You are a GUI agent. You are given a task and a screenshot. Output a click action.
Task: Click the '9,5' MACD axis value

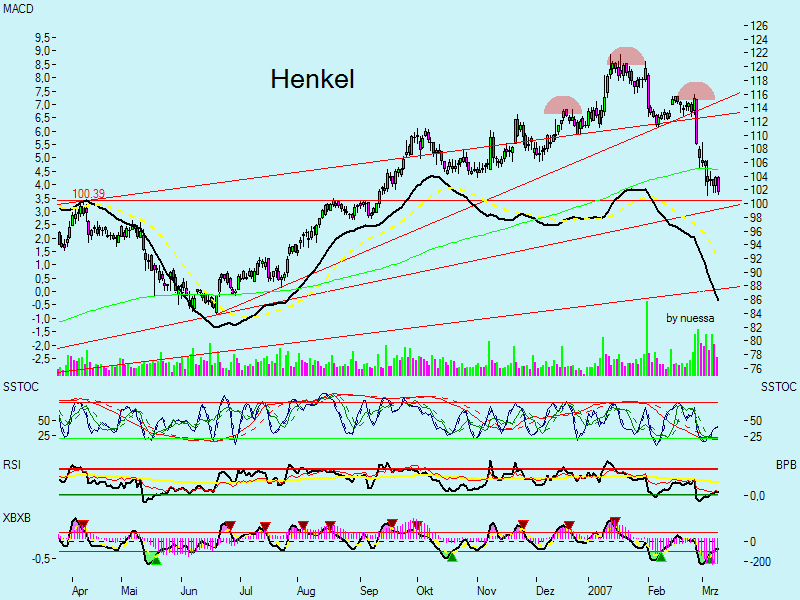click(x=42, y=38)
